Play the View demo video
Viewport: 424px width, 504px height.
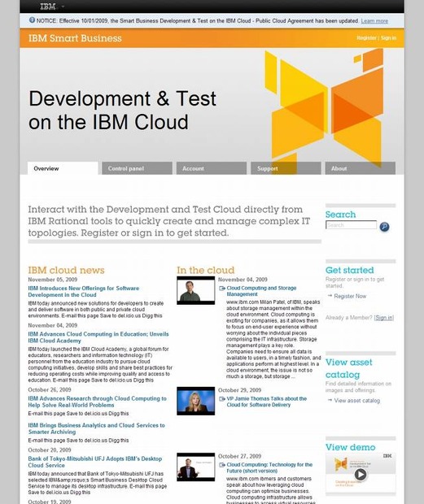pyautogui.click(x=361, y=474)
